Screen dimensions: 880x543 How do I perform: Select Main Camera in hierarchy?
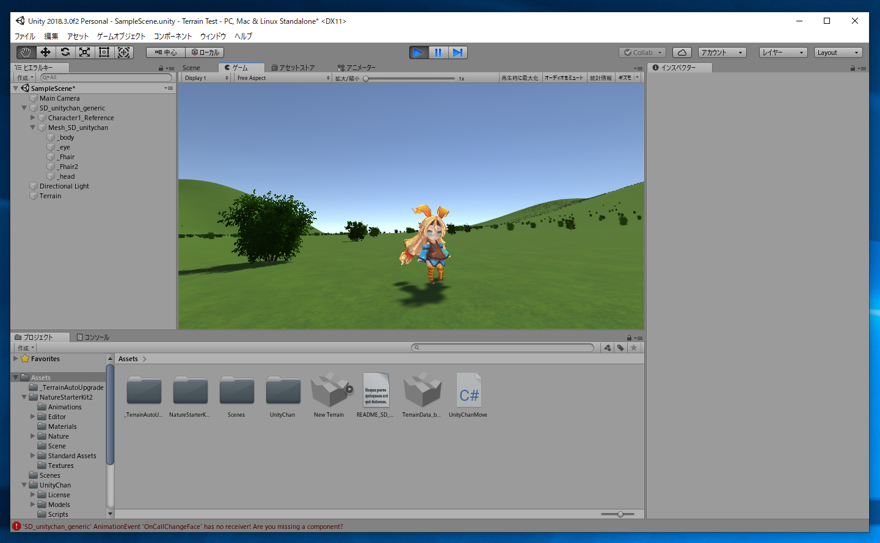59,98
